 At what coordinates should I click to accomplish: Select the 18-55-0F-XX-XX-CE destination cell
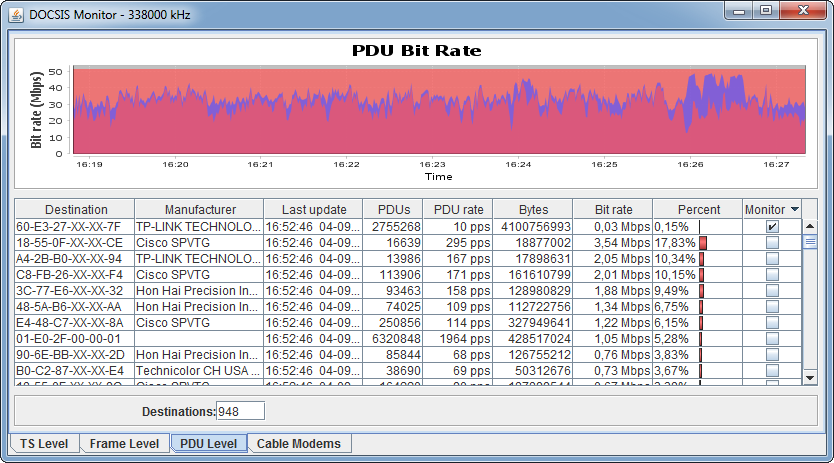coord(74,243)
